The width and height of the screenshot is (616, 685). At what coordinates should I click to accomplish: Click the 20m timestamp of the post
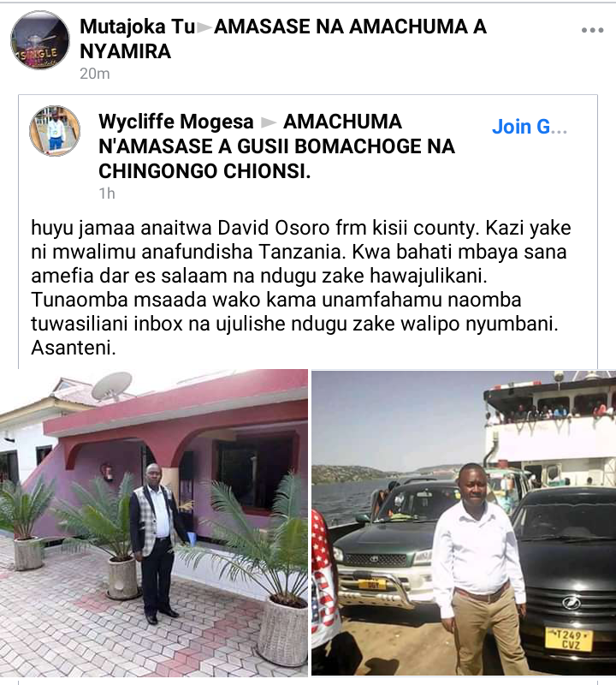(x=95, y=74)
